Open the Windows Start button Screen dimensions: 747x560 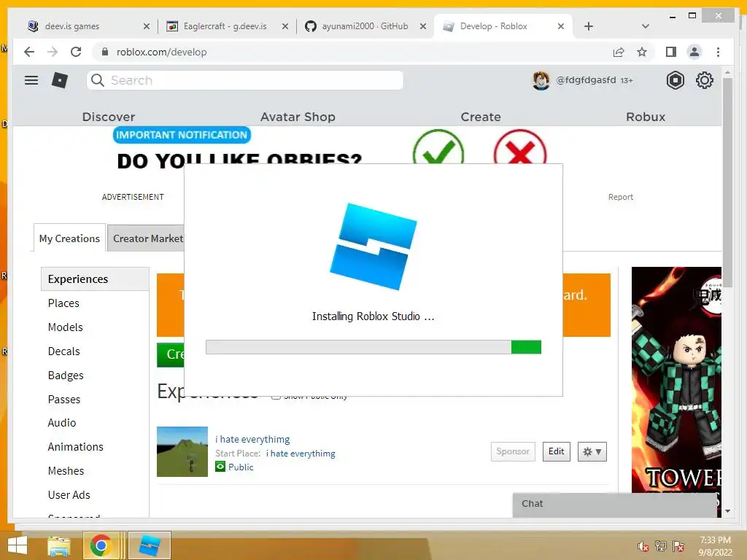pyautogui.click(x=18, y=545)
